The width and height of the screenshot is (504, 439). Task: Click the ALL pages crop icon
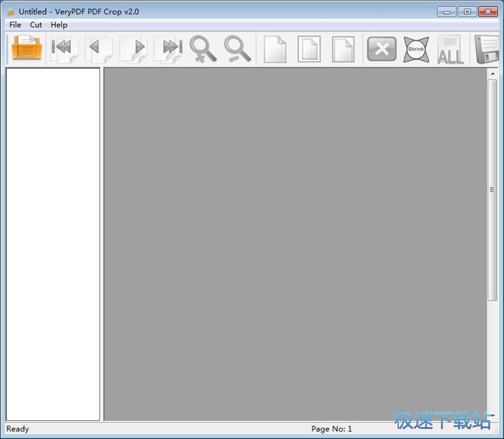450,50
